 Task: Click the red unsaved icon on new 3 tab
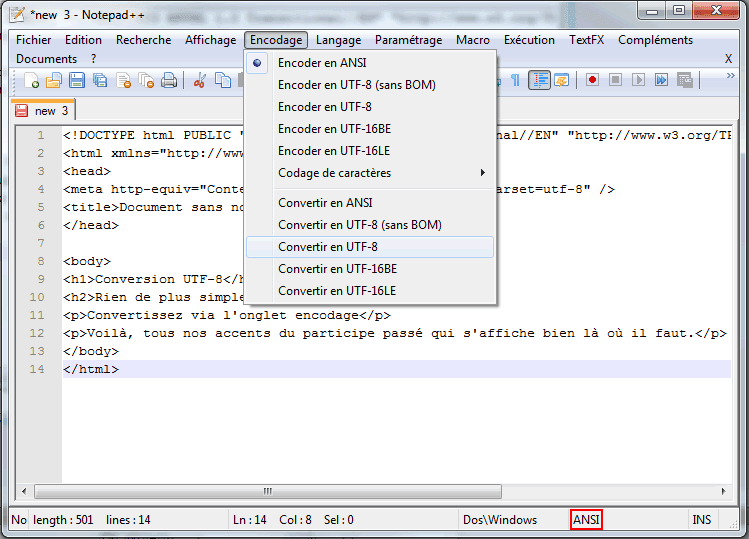click(x=21, y=110)
